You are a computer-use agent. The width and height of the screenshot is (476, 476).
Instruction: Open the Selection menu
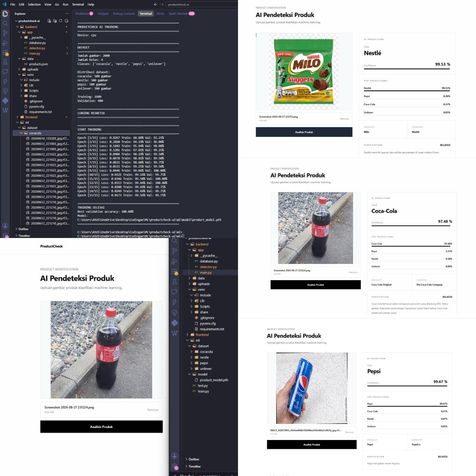(x=34, y=4)
